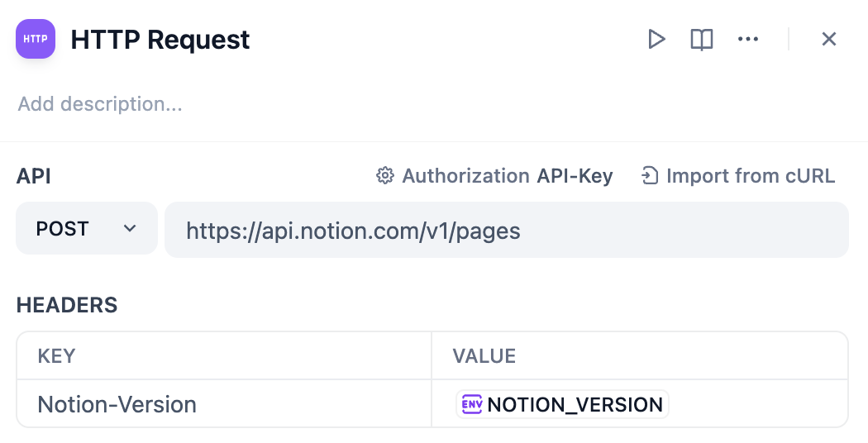Open the POST method dropdown
The image size is (868, 443).
coord(86,229)
